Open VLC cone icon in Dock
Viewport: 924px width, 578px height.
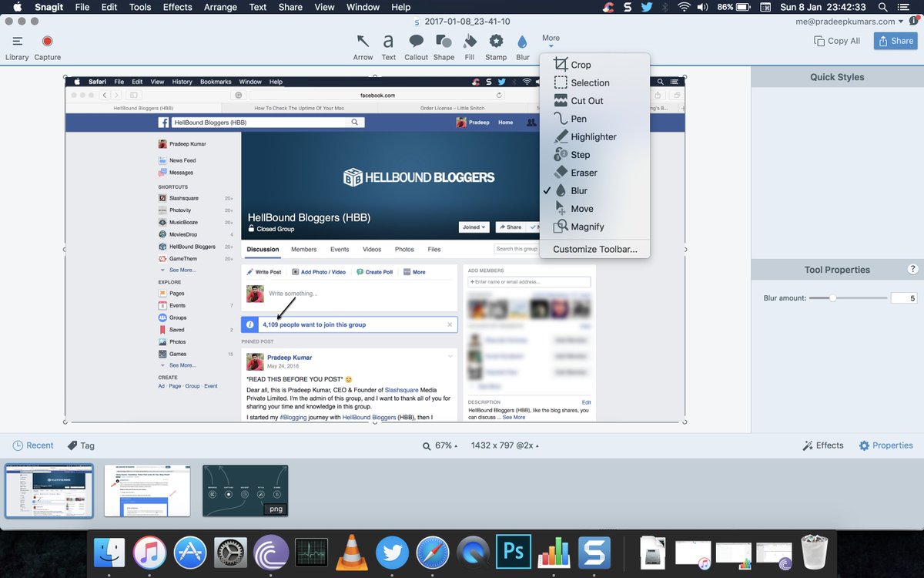352,553
